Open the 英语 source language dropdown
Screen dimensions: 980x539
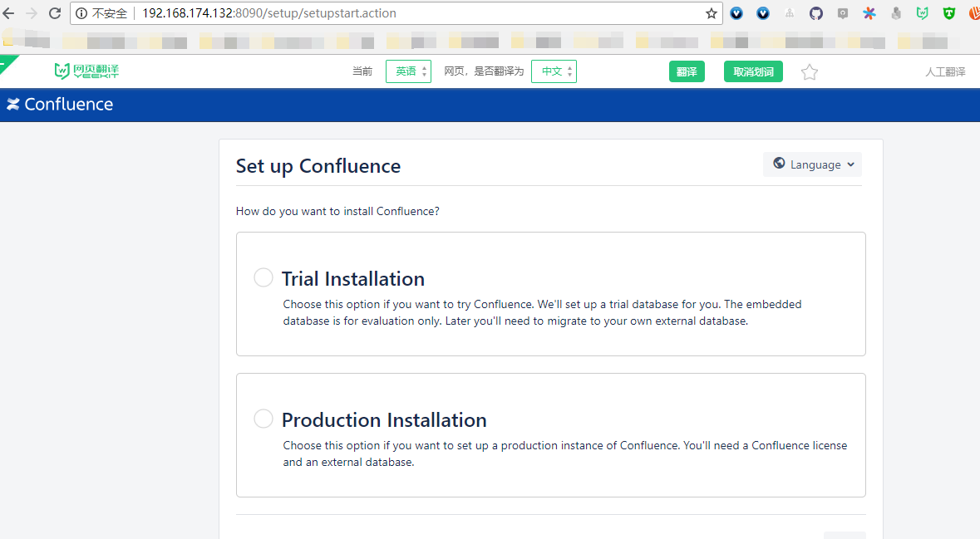(x=408, y=71)
